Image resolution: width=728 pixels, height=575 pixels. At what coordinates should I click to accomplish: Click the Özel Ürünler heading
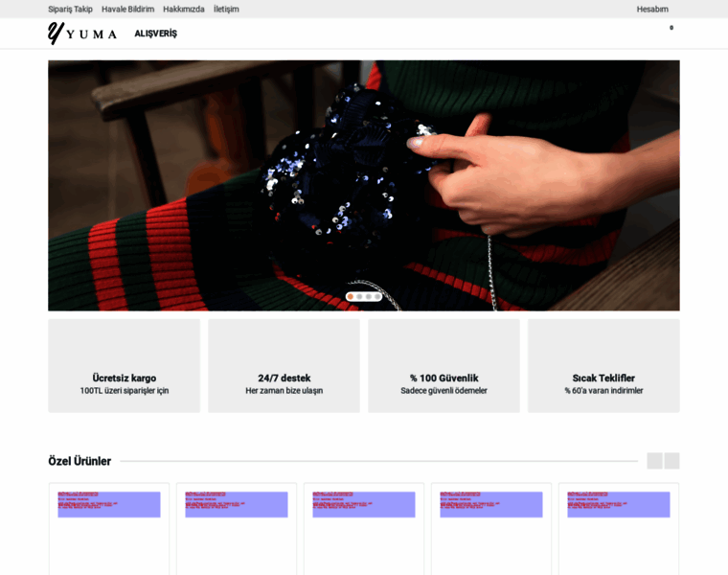point(80,461)
